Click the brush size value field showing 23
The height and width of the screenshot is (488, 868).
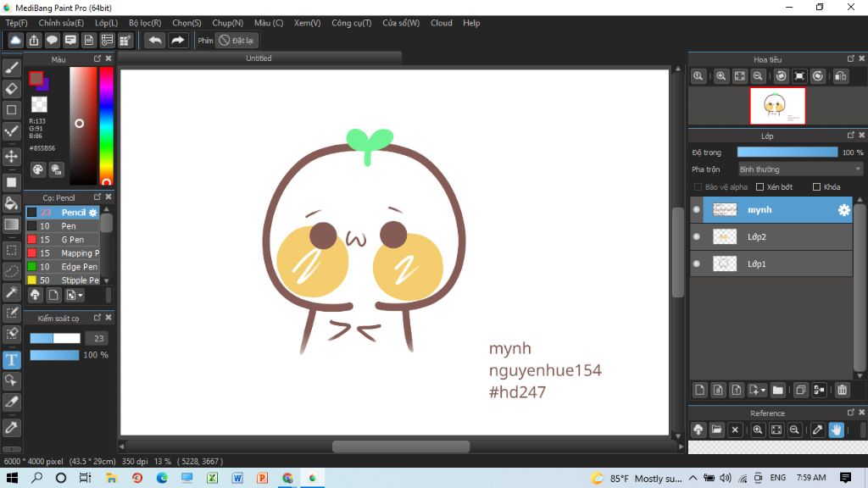pos(98,338)
